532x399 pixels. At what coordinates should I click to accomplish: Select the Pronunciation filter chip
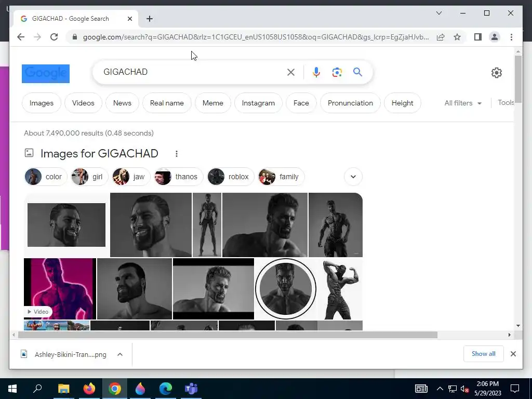(x=350, y=103)
